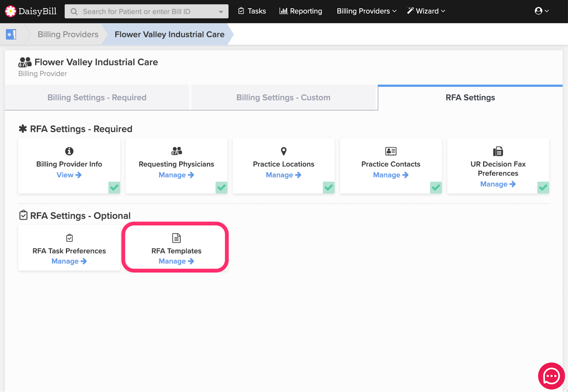Expand the user account menu
The image size is (568, 392).
(x=541, y=11)
